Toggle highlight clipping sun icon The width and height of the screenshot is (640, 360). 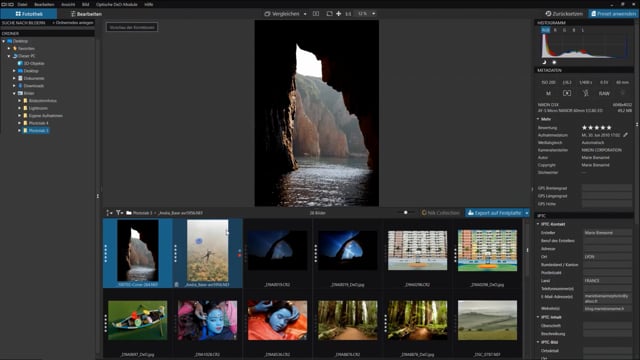tap(554, 62)
